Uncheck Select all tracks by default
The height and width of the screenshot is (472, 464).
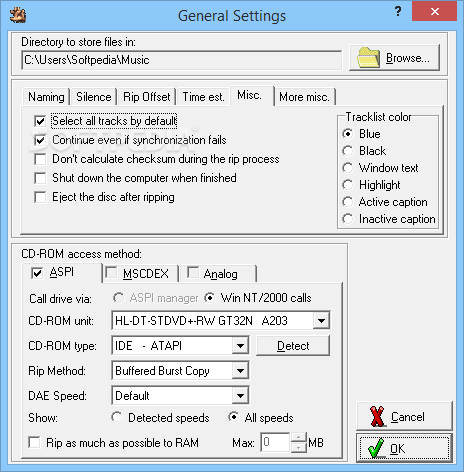click(x=40, y=121)
